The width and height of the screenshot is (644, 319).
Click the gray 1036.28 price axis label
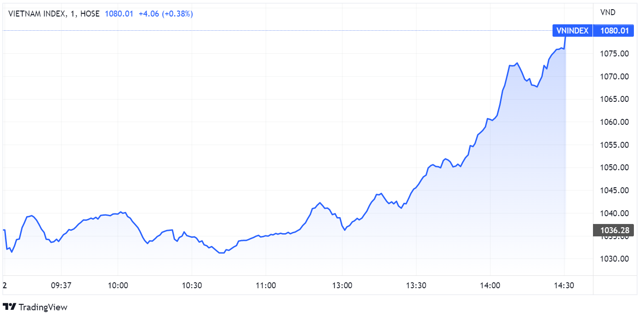pos(614,230)
